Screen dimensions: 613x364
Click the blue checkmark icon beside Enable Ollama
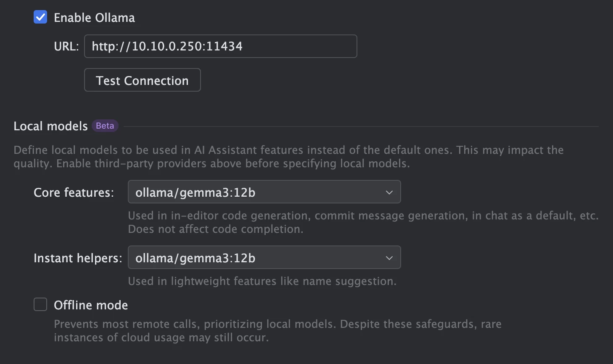pyautogui.click(x=40, y=17)
